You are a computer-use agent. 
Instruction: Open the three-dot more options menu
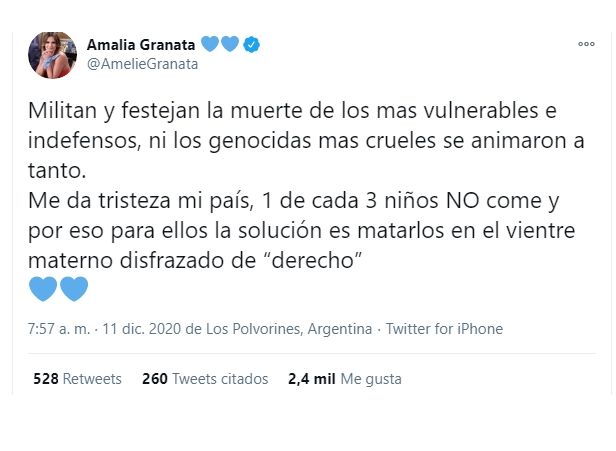[x=586, y=44]
